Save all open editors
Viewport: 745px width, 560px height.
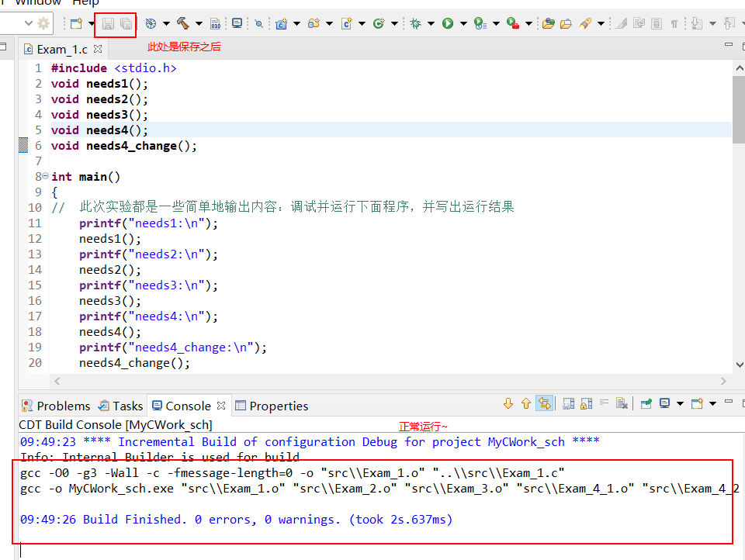click(126, 24)
